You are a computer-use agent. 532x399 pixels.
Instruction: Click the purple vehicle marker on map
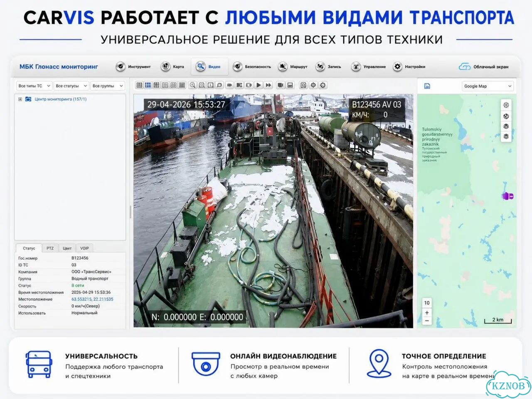pos(507,196)
